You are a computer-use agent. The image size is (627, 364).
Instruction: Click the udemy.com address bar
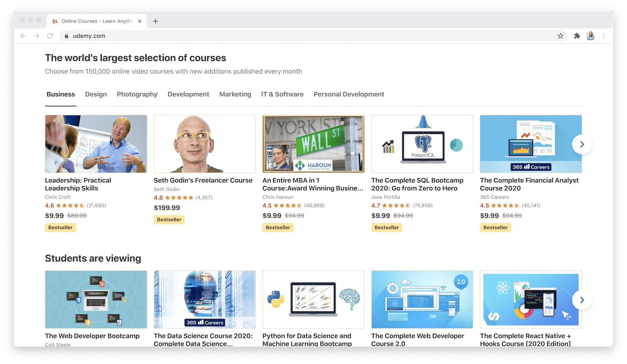pyautogui.click(x=313, y=36)
